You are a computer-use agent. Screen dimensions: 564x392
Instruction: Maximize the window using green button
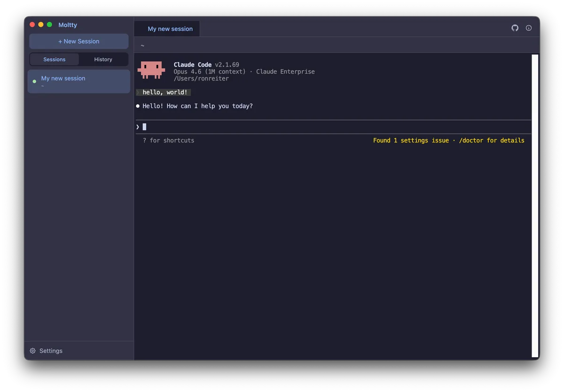pos(49,24)
